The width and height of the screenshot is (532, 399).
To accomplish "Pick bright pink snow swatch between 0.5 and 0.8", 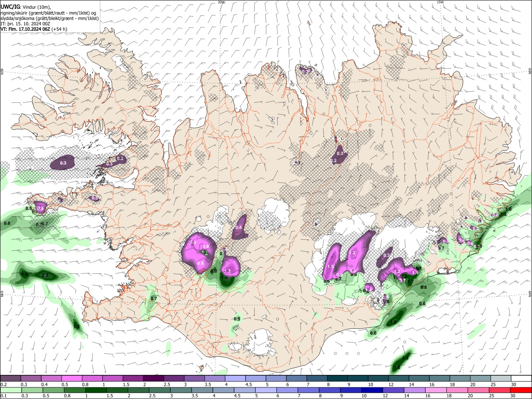I will [72, 378].
